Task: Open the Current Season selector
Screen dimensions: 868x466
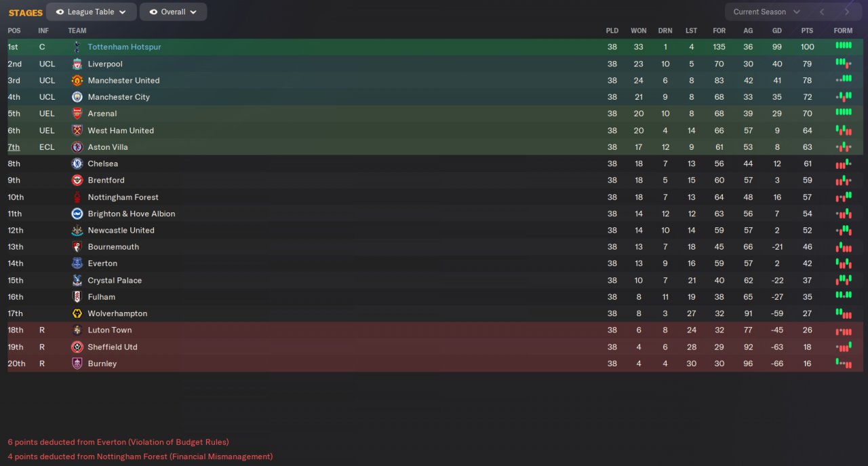Action: click(x=766, y=12)
